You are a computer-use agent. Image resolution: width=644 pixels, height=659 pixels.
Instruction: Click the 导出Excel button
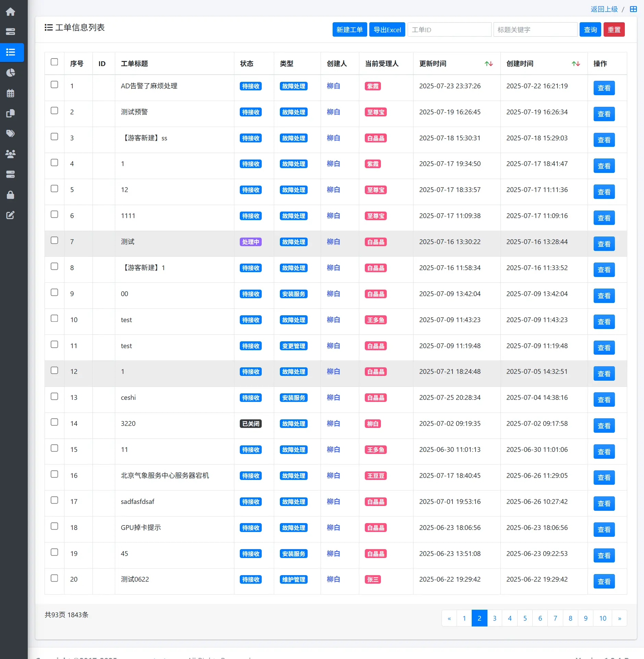point(387,30)
